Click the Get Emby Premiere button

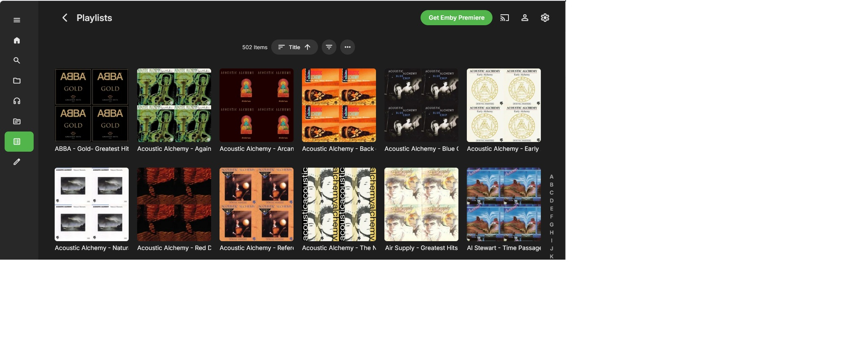456,18
